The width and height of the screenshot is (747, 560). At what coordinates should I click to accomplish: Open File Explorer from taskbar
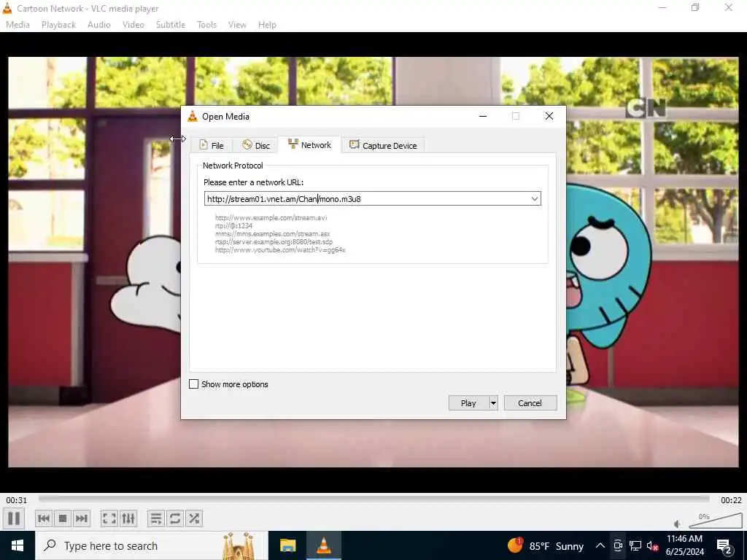point(287,545)
